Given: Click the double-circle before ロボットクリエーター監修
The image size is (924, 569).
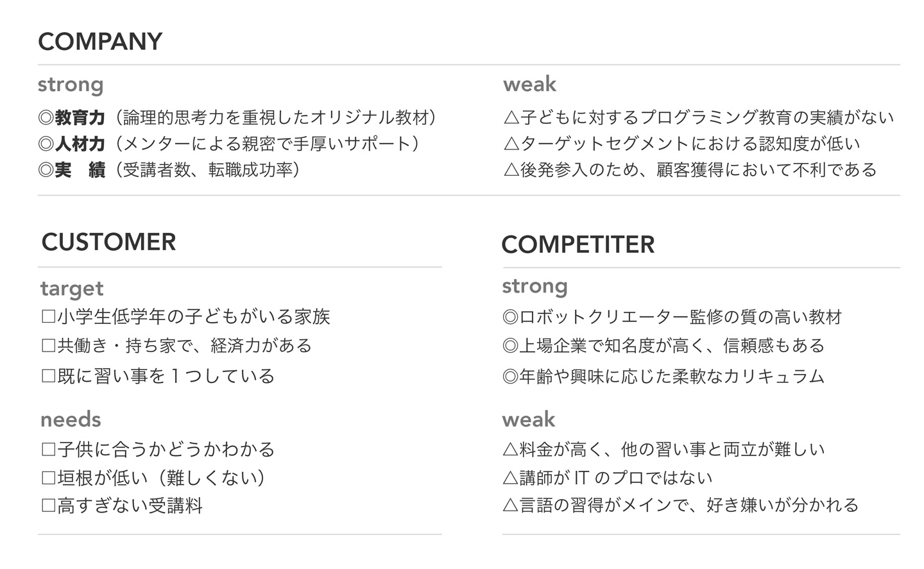Looking at the screenshot, I should [x=510, y=318].
